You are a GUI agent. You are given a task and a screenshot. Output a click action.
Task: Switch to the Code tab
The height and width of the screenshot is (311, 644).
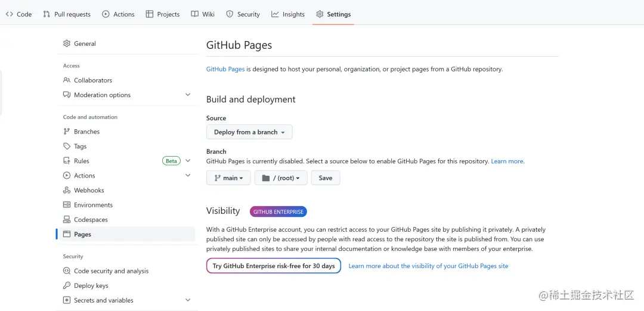(x=18, y=14)
